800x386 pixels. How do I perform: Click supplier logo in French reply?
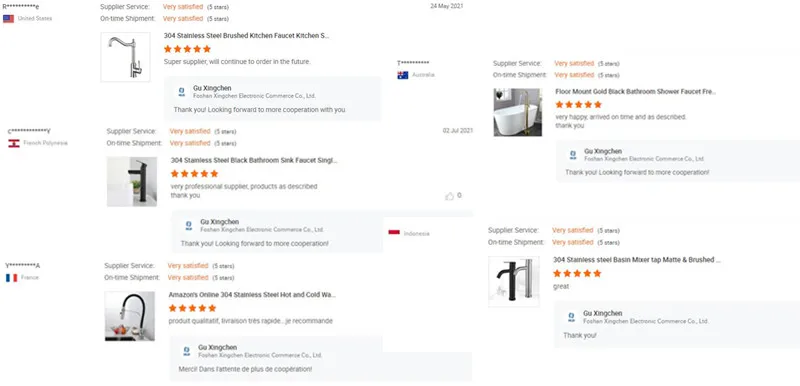pyautogui.click(x=186, y=351)
